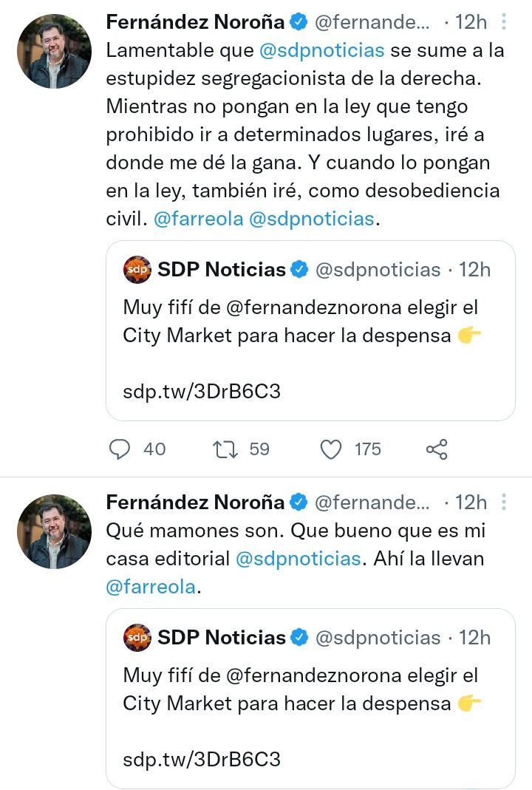Reply to the first tweet via comment icon
Image resolution: width=532 pixels, height=790 pixels.
120,449
